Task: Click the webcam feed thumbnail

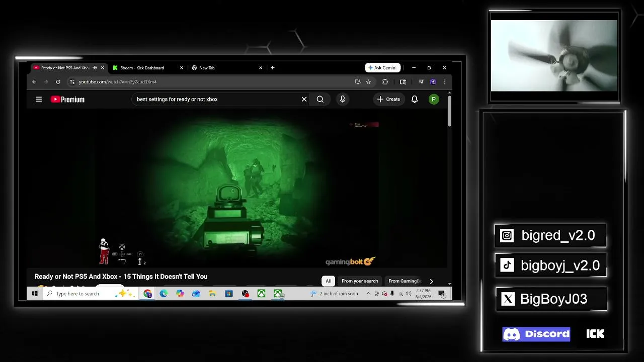Action: [x=554, y=55]
